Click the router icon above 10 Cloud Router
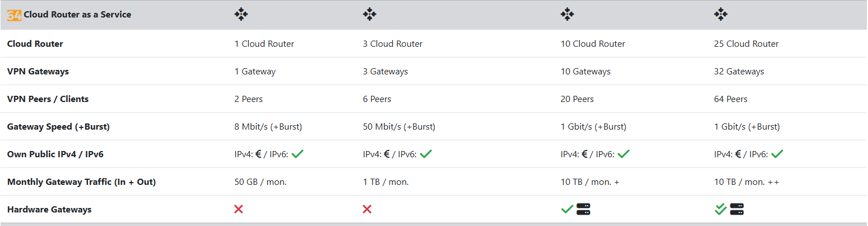The width and height of the screenshot is (868, 226). coord(567,15)
